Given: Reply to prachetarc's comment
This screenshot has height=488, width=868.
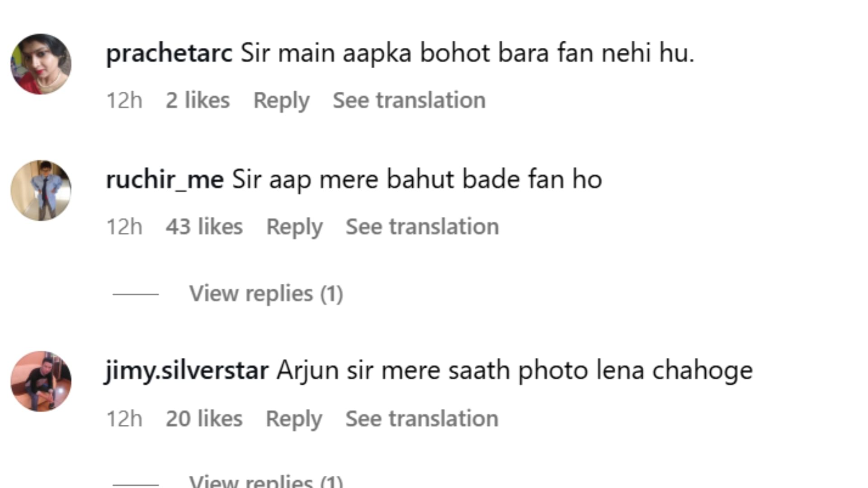Looking at the screenshot, I should [x=281, y=100].
